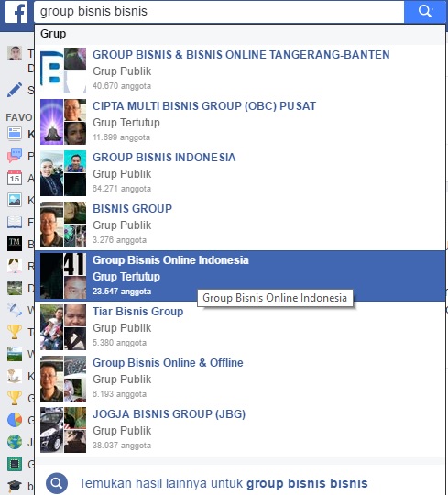Click the Facebook logo icon

(16, 11)
